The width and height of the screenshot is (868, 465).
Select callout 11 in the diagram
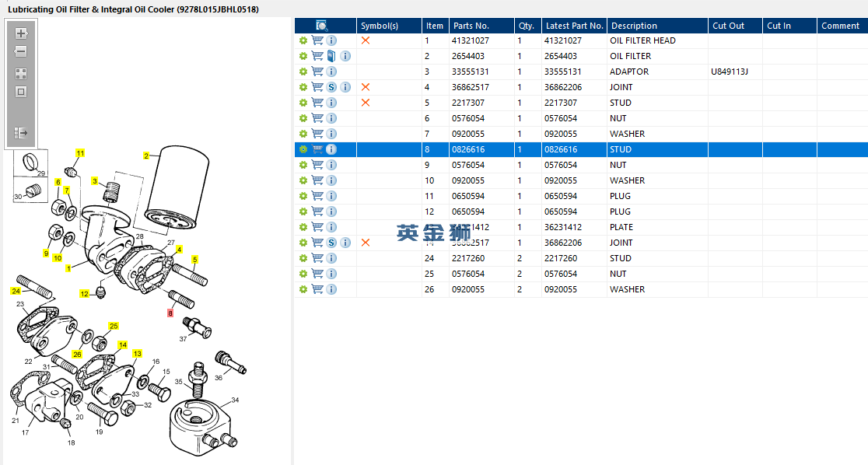(80, 153)
